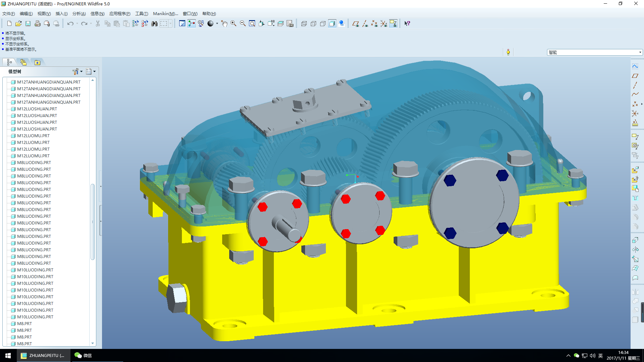644x362 pixels.
Task: Open the 编辑(E) menu
Action: [26, 14]
